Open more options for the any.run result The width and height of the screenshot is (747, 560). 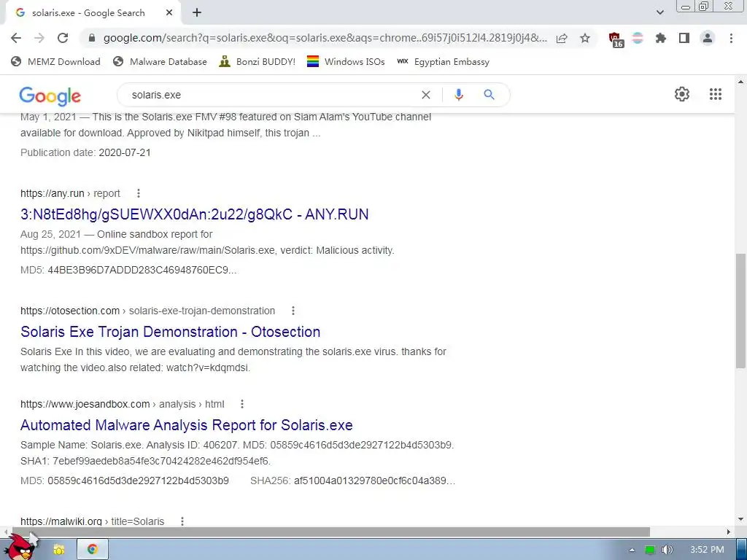(138, 193)
